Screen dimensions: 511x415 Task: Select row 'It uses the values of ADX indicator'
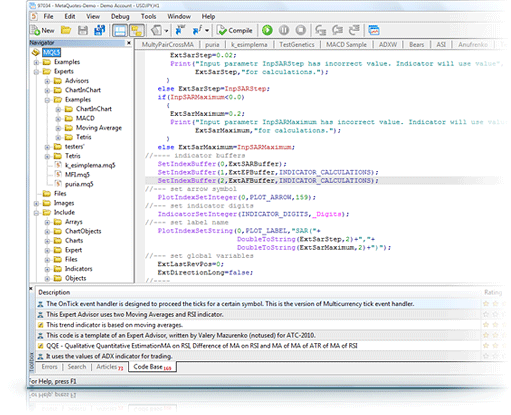258,356
